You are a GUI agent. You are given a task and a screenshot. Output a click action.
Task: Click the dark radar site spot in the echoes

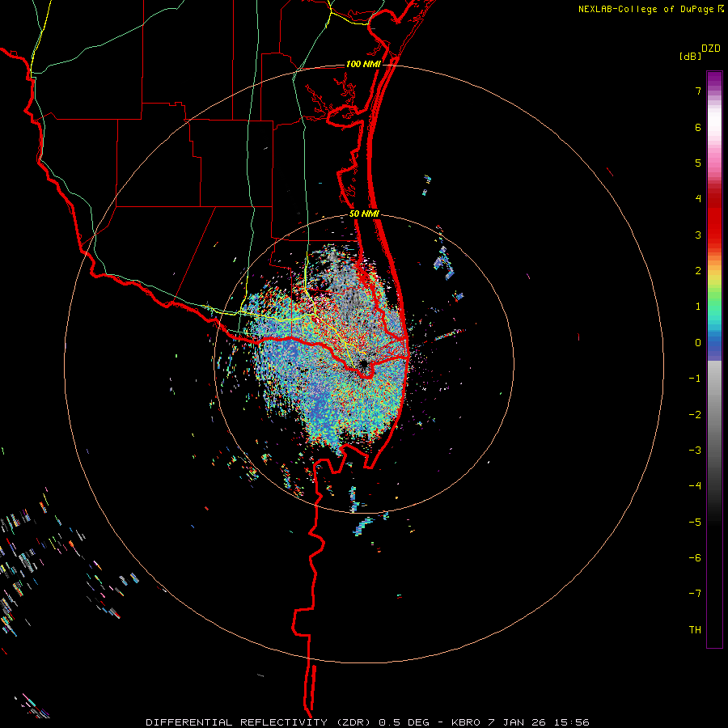(x=363, y=363)
